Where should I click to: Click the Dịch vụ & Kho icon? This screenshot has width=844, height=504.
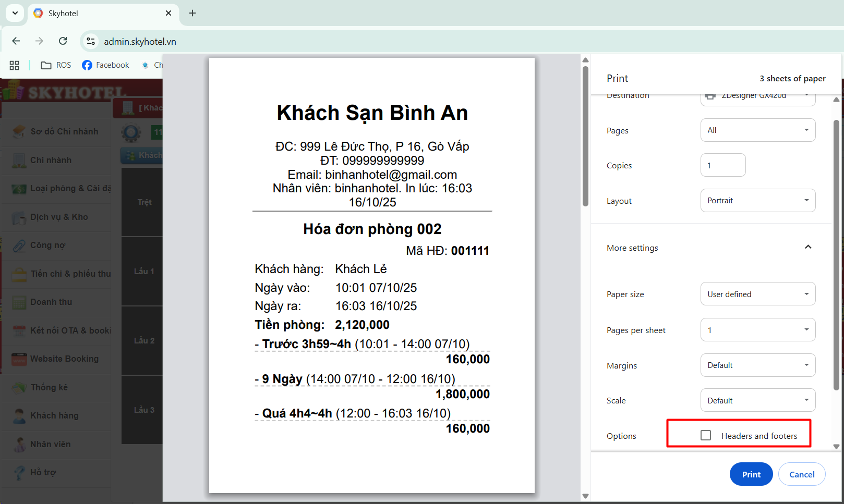19,217
